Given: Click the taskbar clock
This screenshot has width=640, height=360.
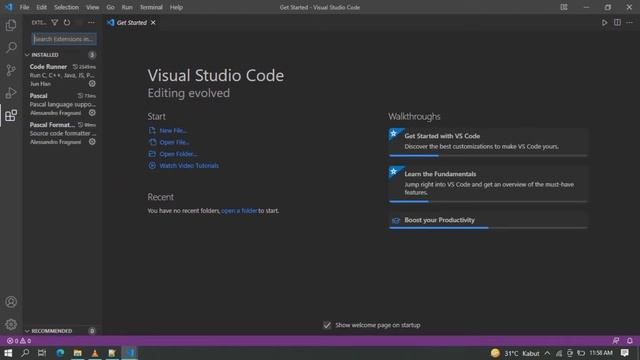Looking at the screenshot, I should (601, 353).
